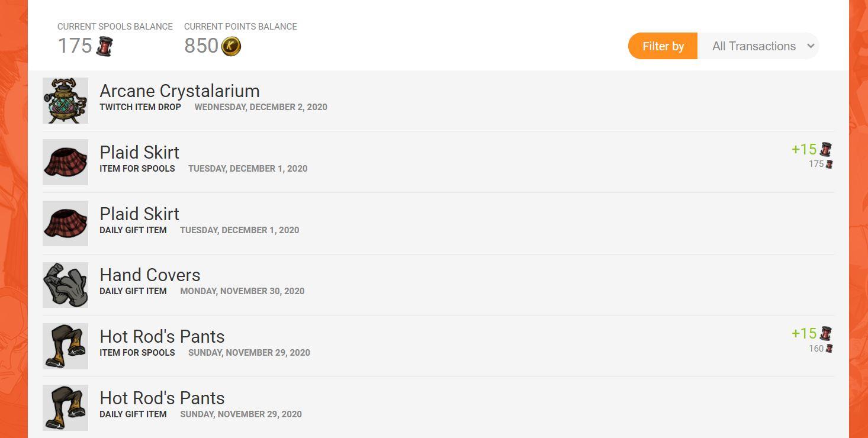868x438 pixels.
Task: Click the Twitch Item Drop label
Action: point(140,107)
